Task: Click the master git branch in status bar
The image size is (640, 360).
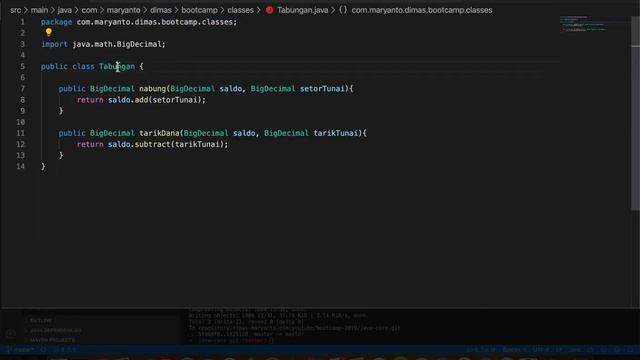Action: pyautogui.click(x=20, y=350)
